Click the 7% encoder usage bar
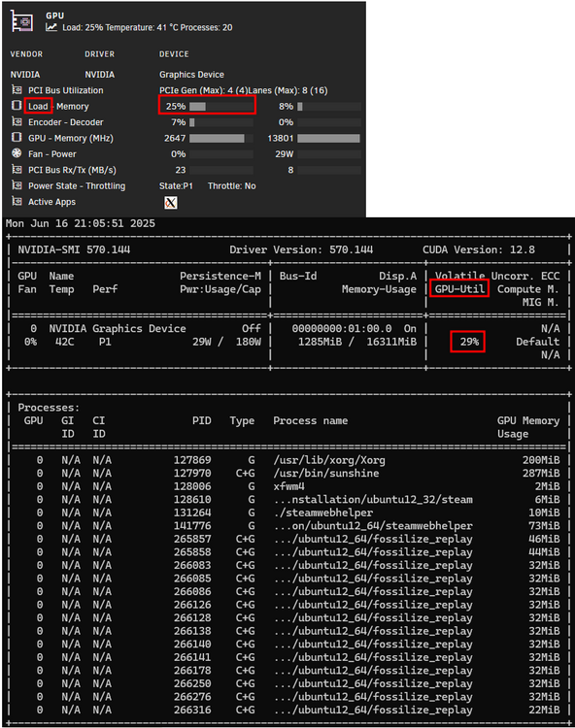 click(221, 122)
